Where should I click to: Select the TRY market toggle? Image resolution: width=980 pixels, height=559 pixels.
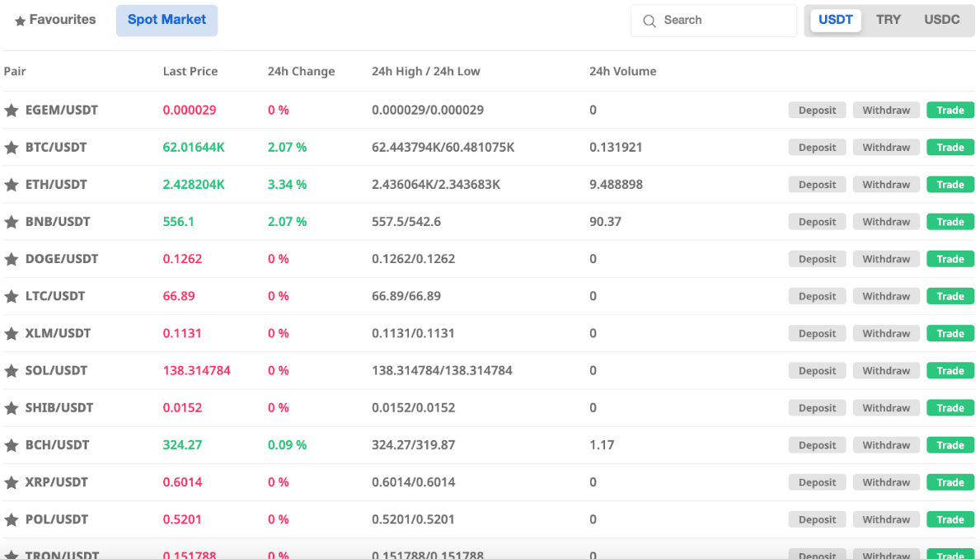tap(888, 20)
